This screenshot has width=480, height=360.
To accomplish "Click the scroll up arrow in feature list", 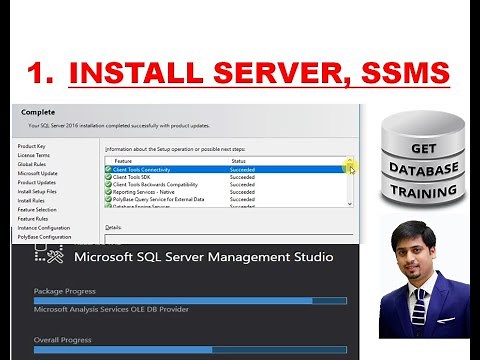I will [x=350, y=160].
